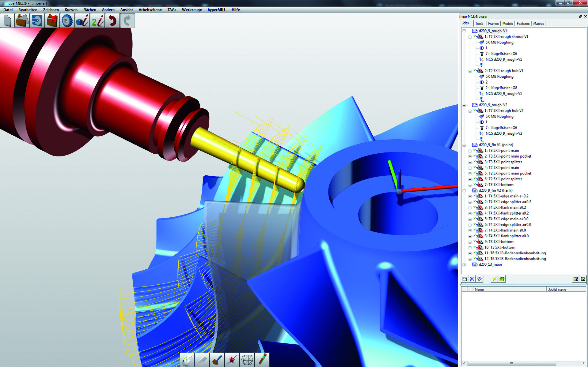Image resolution: width=588 pixels, height=367 pixels.
Task: Select 5X MB Roughing under rough hub V2
Action: pos(499,116)
